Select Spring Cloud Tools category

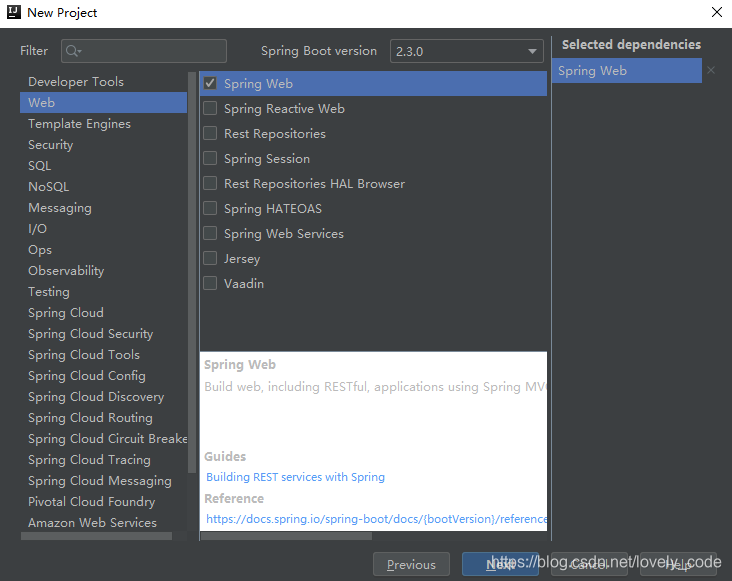[x=103, y=355]
